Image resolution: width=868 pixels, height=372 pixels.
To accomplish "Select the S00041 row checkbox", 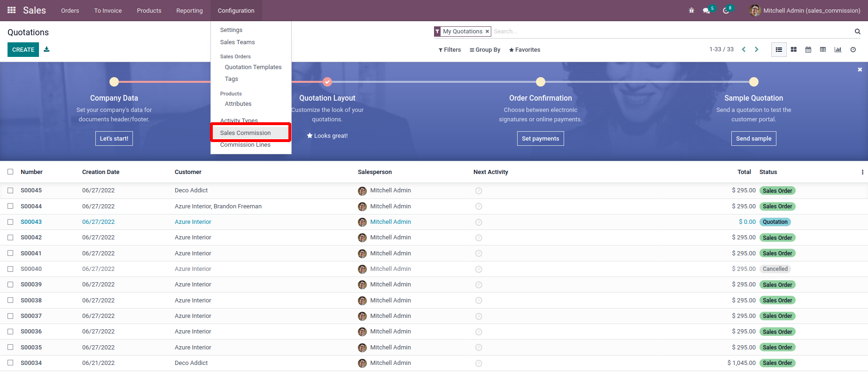I will pyautogui.click(x=10, y=253).
